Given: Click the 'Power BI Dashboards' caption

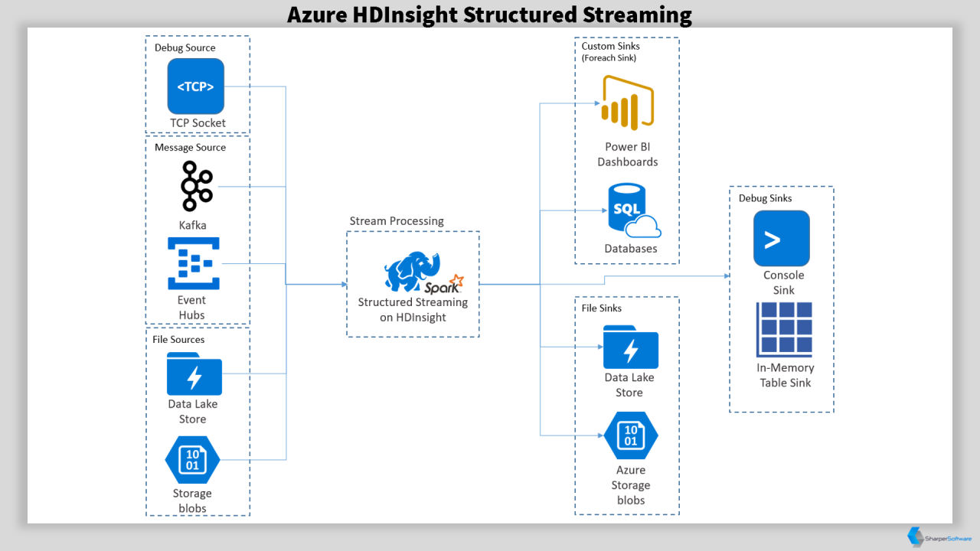Looking at the screenshot, I should click(x=628, y=155).
